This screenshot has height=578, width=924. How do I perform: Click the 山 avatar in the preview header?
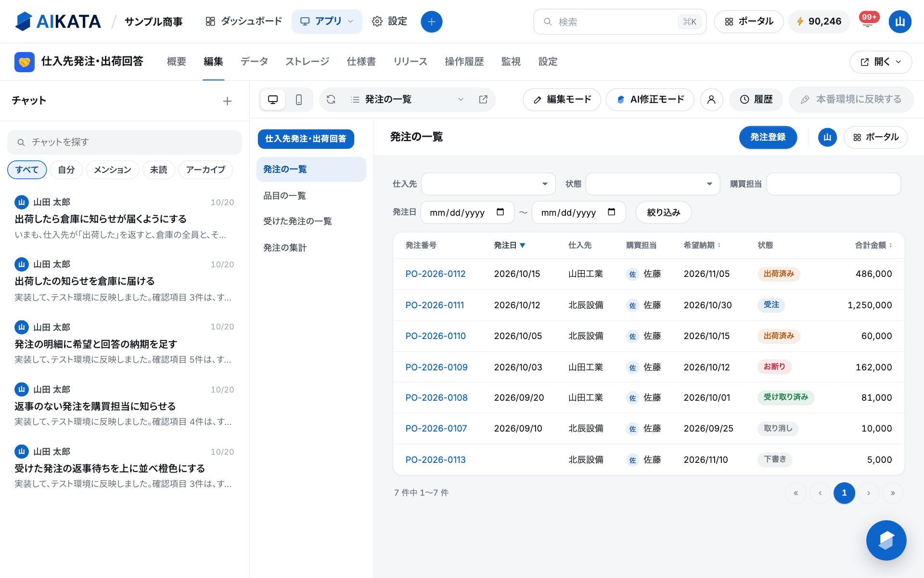tap(827, 137)
